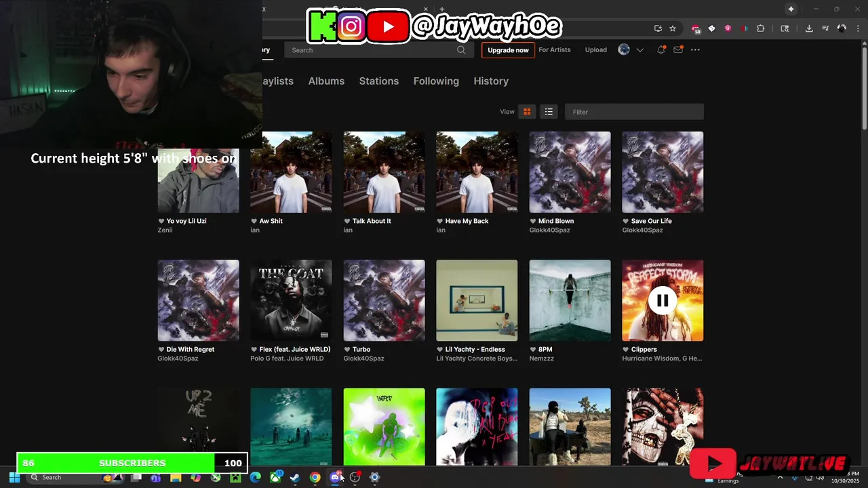Switch to the Following tab

436,81
